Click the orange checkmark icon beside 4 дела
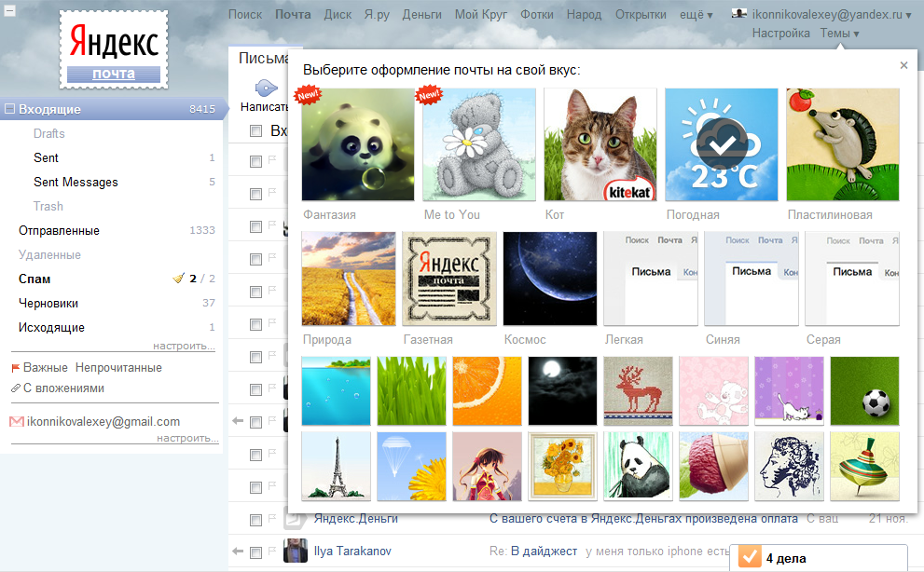The image size is (924, 572). tap(750, 557)
